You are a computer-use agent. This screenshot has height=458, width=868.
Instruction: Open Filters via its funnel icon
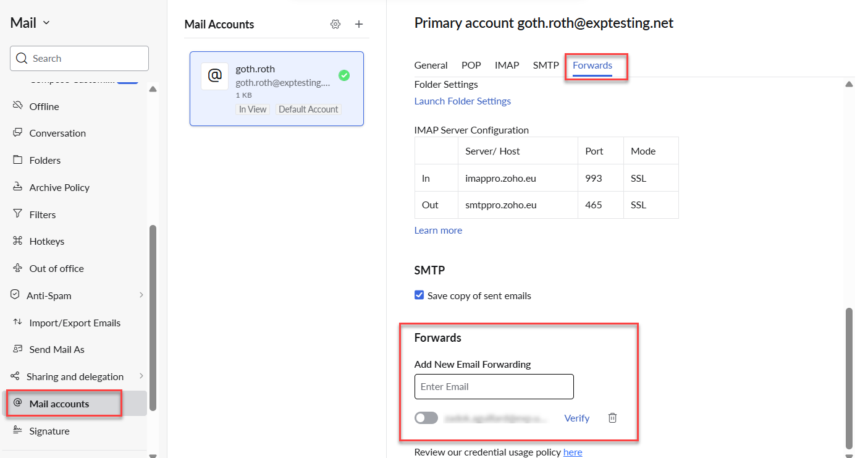tap(17, 214)
